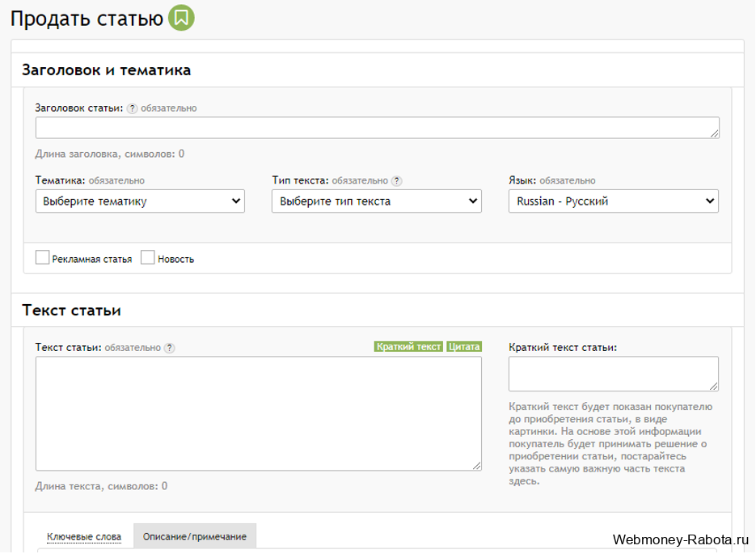756x554 pixels.
Task: Open the Язык language dropdown
Action: (x=613, y=201)
